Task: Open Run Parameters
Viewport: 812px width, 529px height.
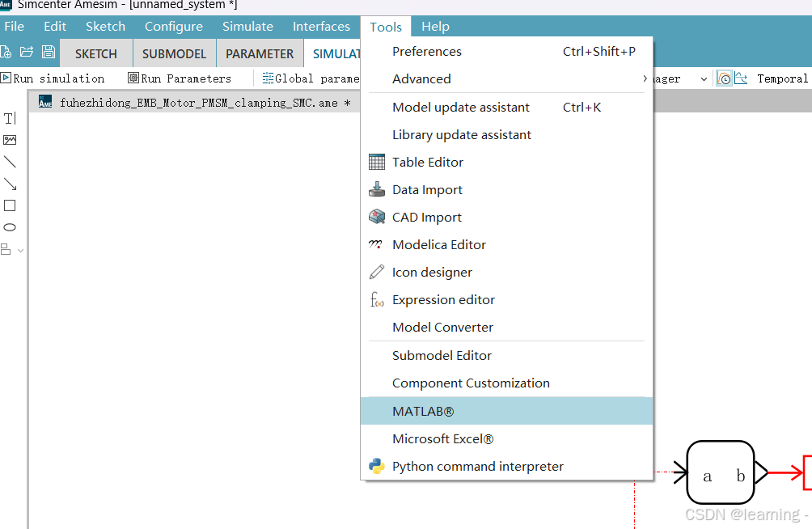Action: pos(180,78)
